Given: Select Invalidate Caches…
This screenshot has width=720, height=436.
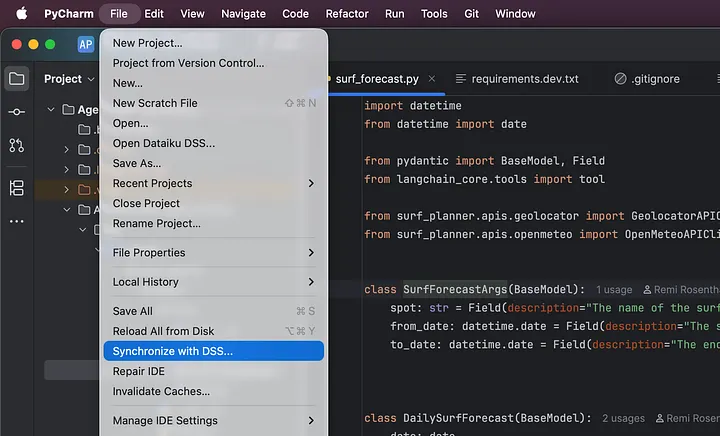Looking at the screenshot, I should pos(214,391).
